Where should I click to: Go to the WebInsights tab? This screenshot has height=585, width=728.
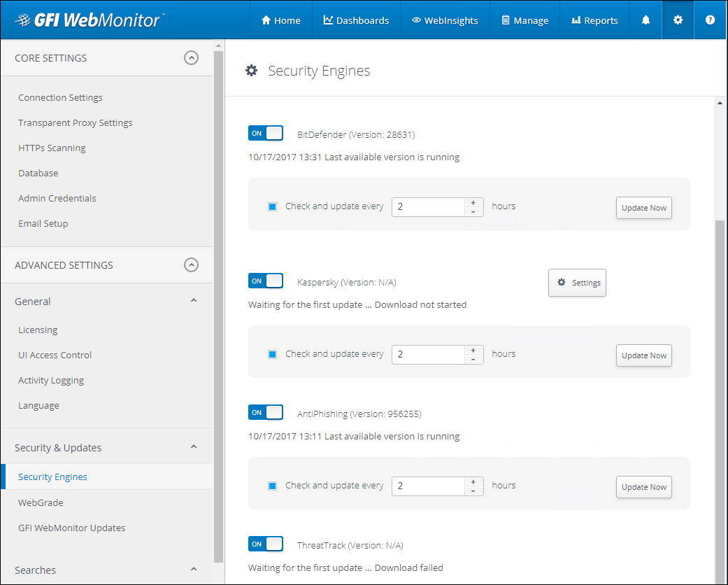[445, 20]
